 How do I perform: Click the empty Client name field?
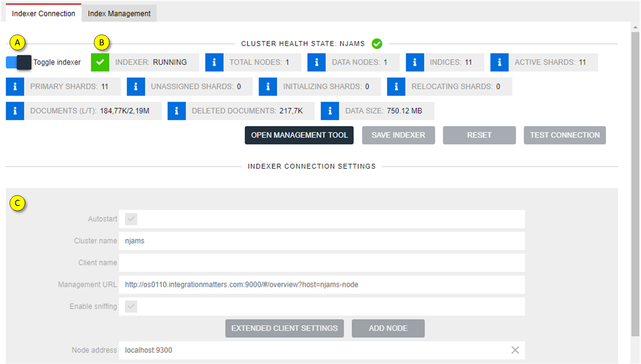click(322, 263)
